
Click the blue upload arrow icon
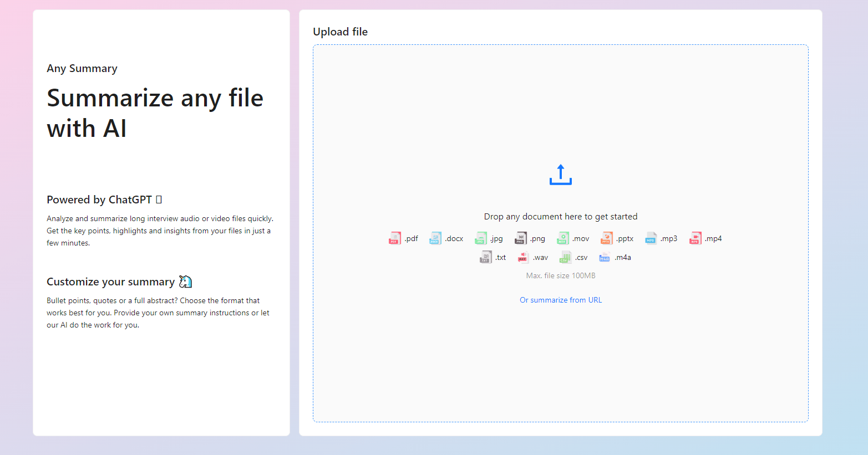560,175
